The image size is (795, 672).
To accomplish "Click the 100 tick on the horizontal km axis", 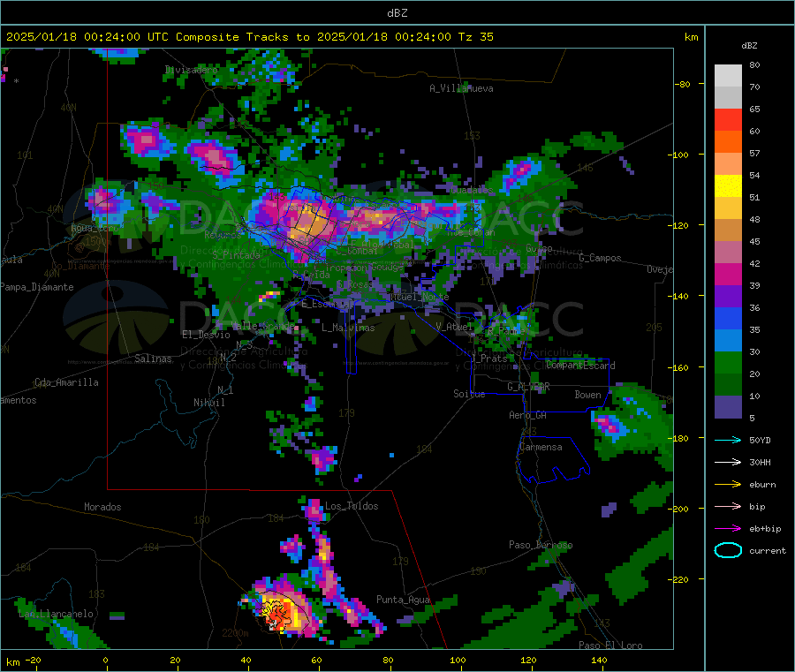I will pos(458,660).
